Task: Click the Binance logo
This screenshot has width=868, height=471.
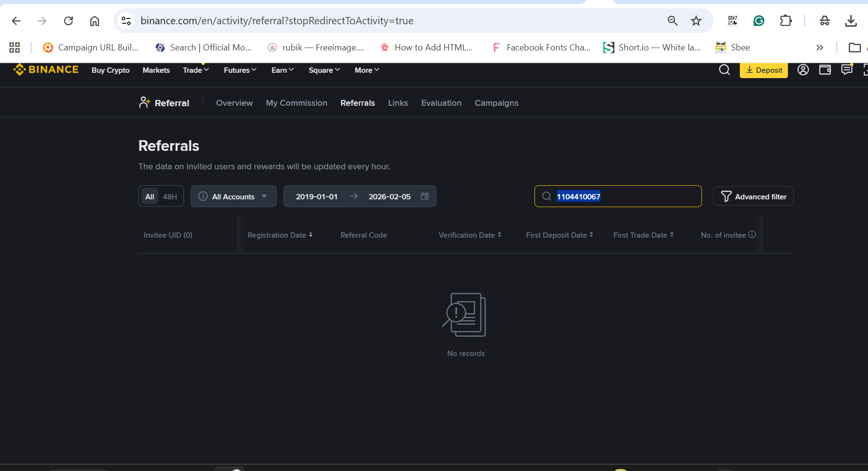Action: click(46, 70)
